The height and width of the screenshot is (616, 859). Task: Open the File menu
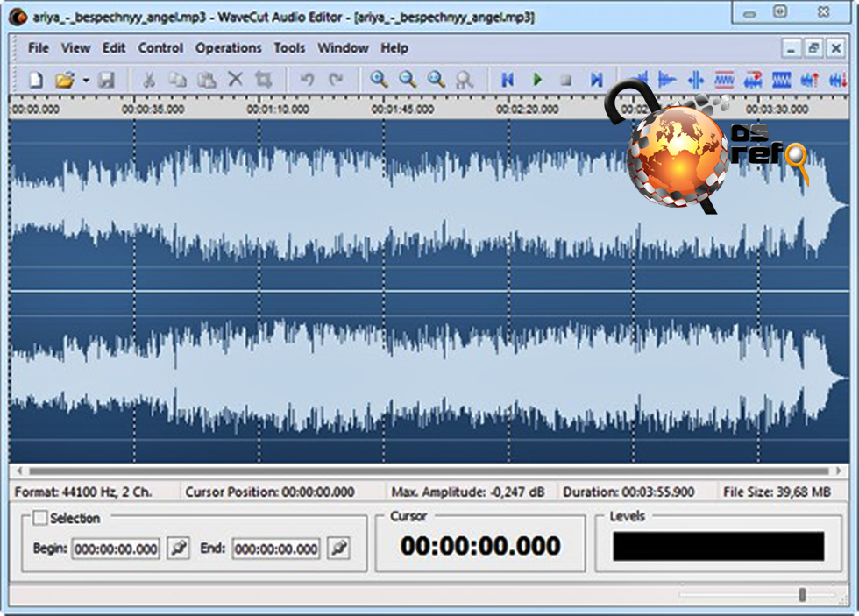click(39, 48)
